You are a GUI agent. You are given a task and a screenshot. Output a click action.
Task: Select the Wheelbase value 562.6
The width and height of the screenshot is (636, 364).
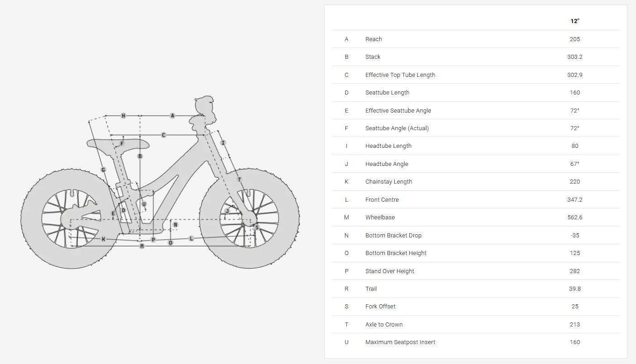pos(575,217)
